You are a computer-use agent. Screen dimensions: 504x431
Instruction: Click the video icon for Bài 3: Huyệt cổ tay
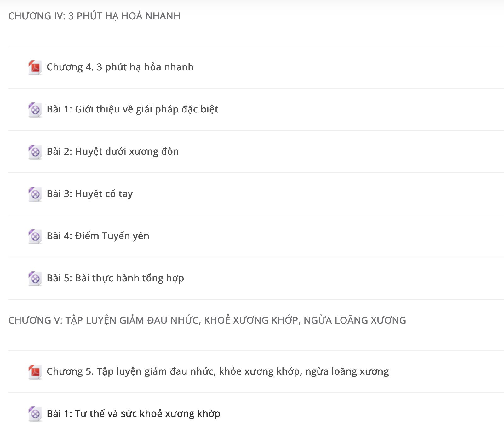tap(35, 194)
